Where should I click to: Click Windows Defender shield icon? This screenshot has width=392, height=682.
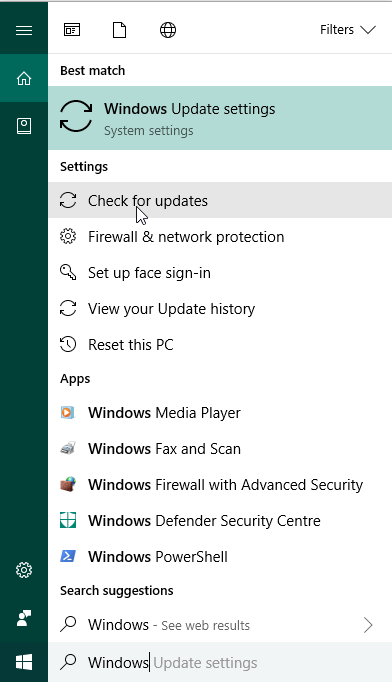(68, 520)
